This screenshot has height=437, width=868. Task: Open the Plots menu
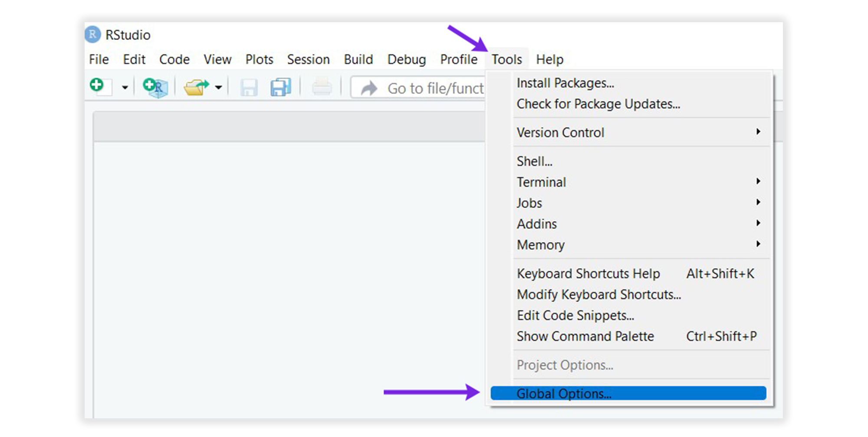pyautogui.click(x=260, y=59)
